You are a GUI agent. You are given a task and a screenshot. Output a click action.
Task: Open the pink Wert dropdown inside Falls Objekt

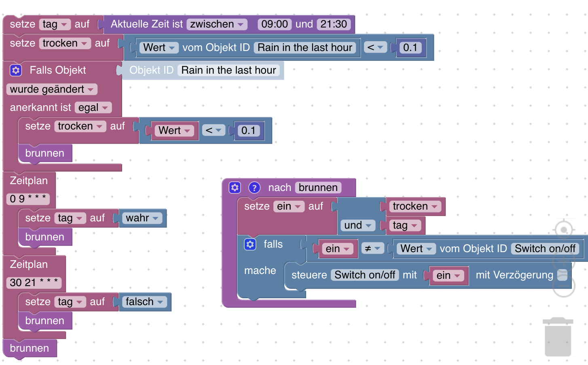175,131
